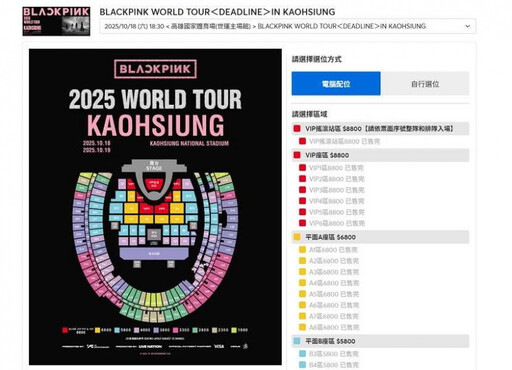
Task: Click the BLACKPINK event thumbnail image
Action: click(56, 21)
